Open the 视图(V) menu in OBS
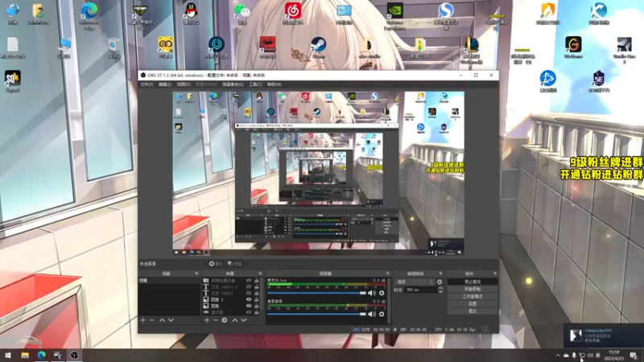This screenshot has width=644, height=362. pyautogui.click(x=184, y=84)
